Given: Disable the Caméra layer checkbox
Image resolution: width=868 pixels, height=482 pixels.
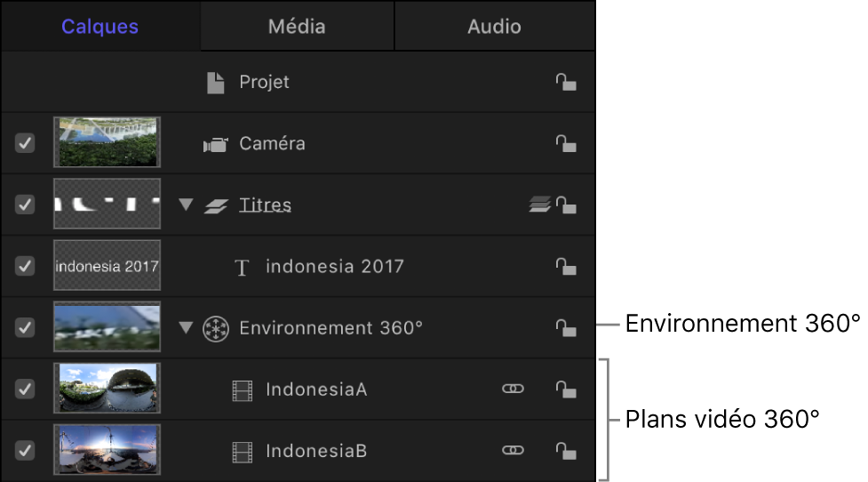Looking at the screenshot, I should pos(25,143).
